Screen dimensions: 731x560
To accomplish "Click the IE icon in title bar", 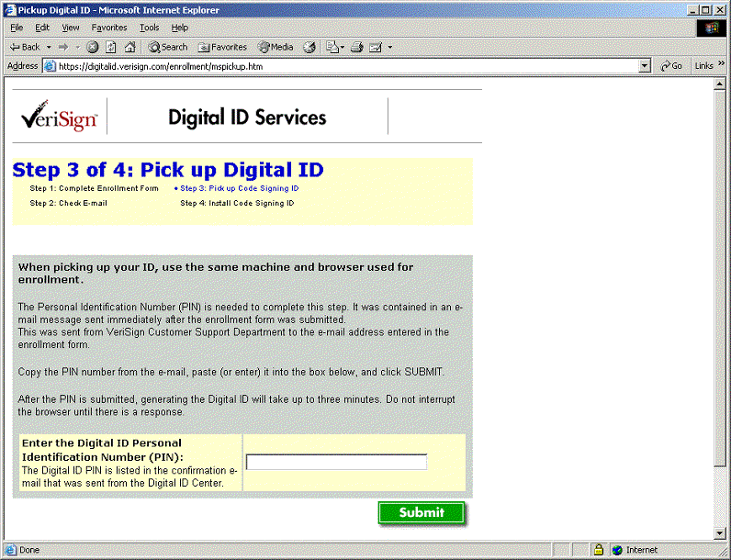I will click(x=10, y=10).
